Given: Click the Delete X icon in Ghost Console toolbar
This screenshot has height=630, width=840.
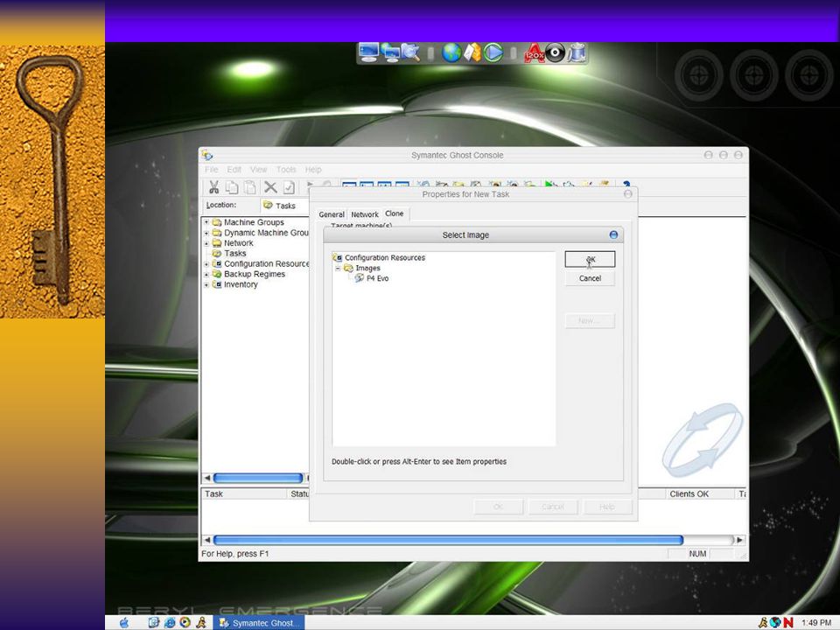Looking at the screenshot, I should pos(270,187).
